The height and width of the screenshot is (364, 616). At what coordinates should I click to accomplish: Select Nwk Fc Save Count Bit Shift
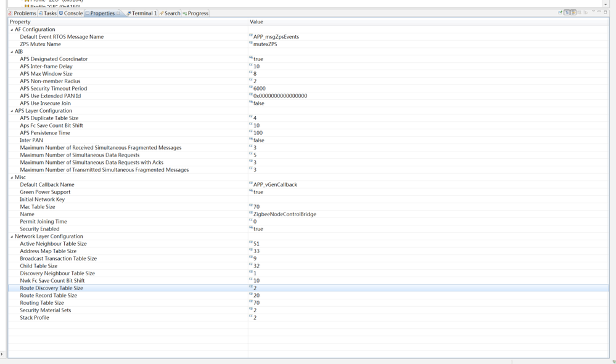[52, 281]
